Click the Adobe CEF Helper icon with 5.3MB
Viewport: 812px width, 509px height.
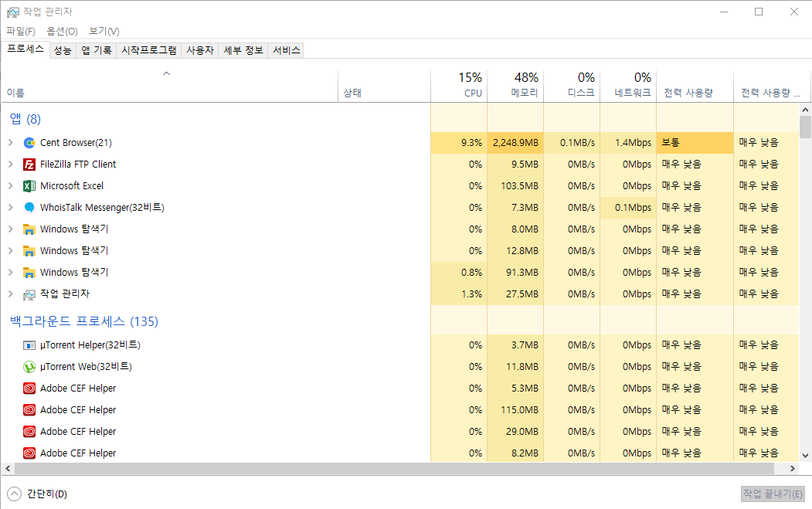tap(29, 389)
